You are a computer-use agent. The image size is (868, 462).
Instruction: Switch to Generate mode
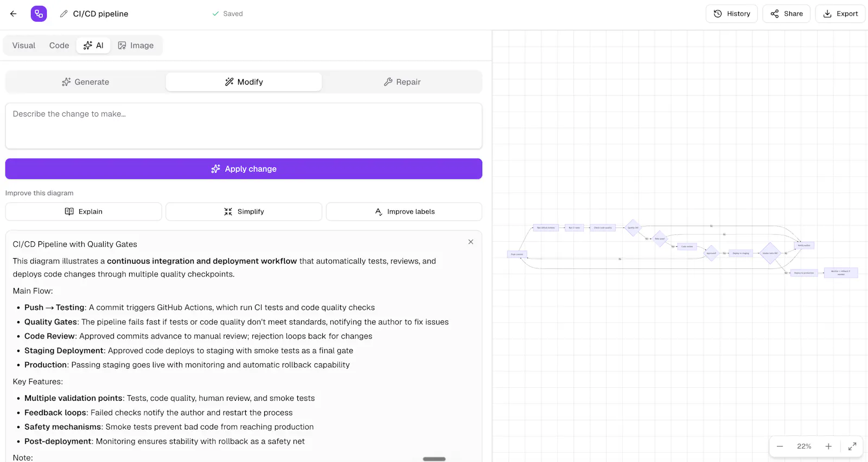85,82
